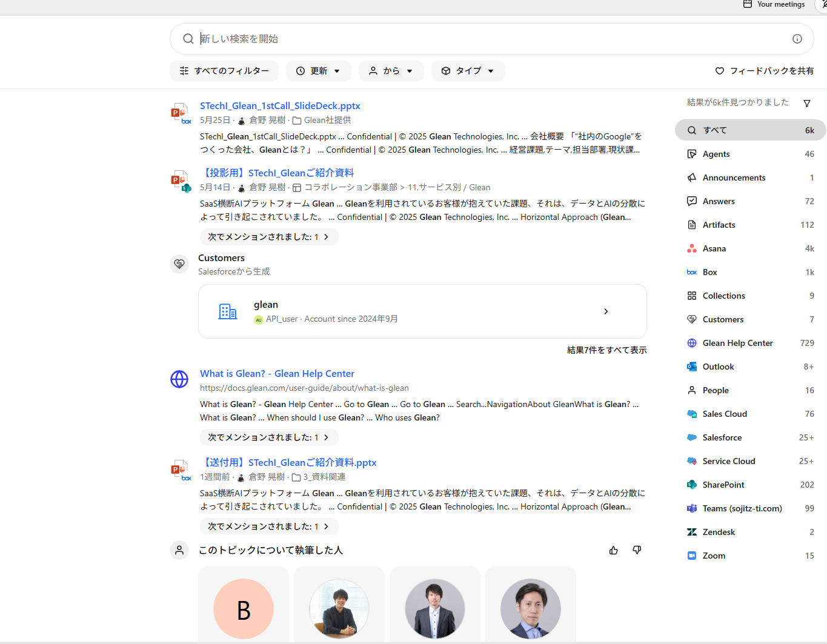Filter results by Teams (sojitz-ti.com)
827x644 pixels.
click(750, 508)
